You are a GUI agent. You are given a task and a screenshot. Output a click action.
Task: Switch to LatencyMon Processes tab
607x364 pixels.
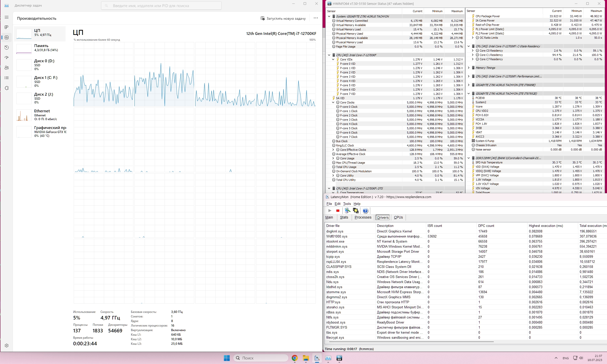point(363,217)
